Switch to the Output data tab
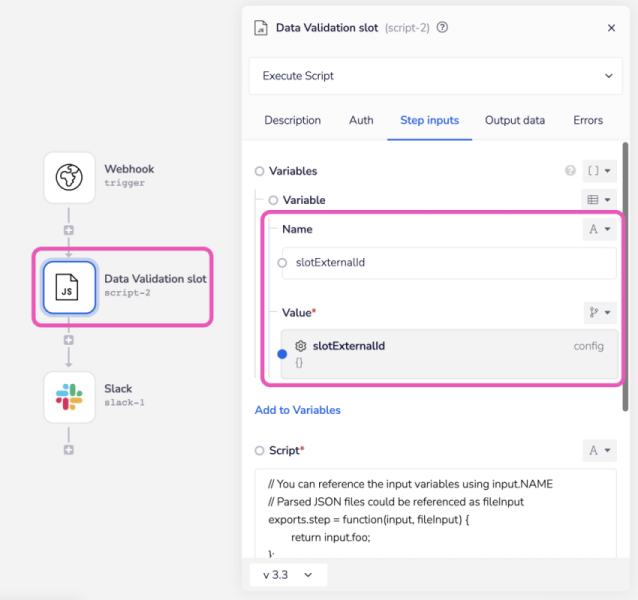Image resolution: width=638 pixels, height=600 pixels. (x=515, y=120)
